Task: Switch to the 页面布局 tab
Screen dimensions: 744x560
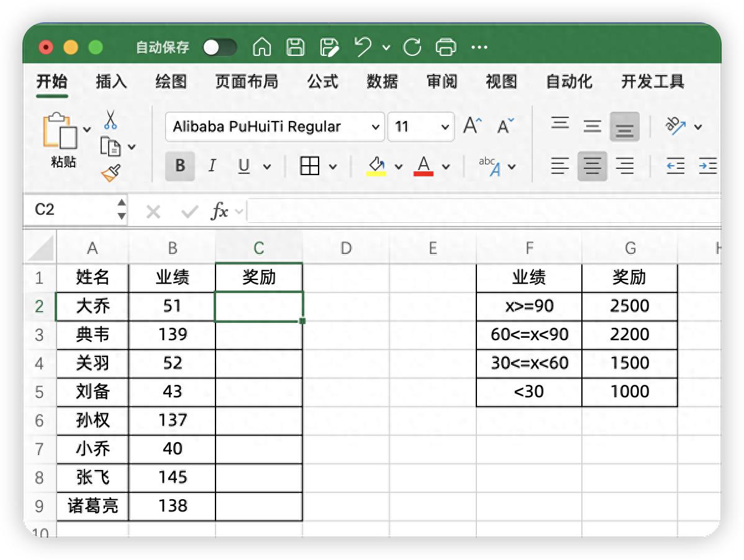Action: [247, 81]
